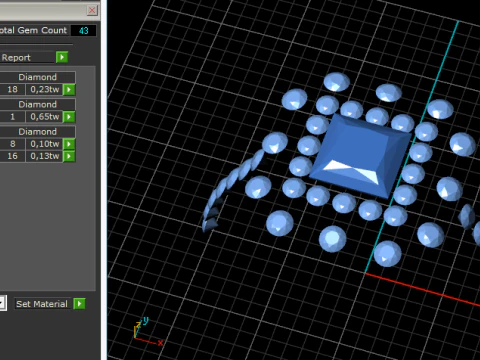The image size is (480, 360).
Task: Select the large square center gem in viewport
Action: pos(360,155)
